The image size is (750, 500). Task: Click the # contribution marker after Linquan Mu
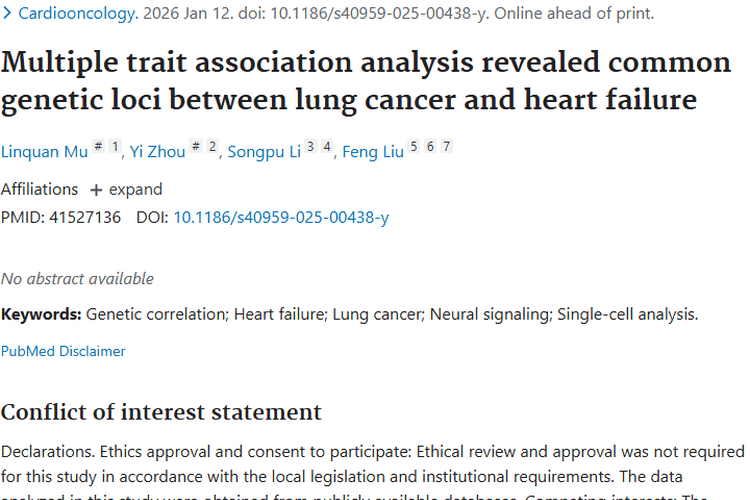98,147
